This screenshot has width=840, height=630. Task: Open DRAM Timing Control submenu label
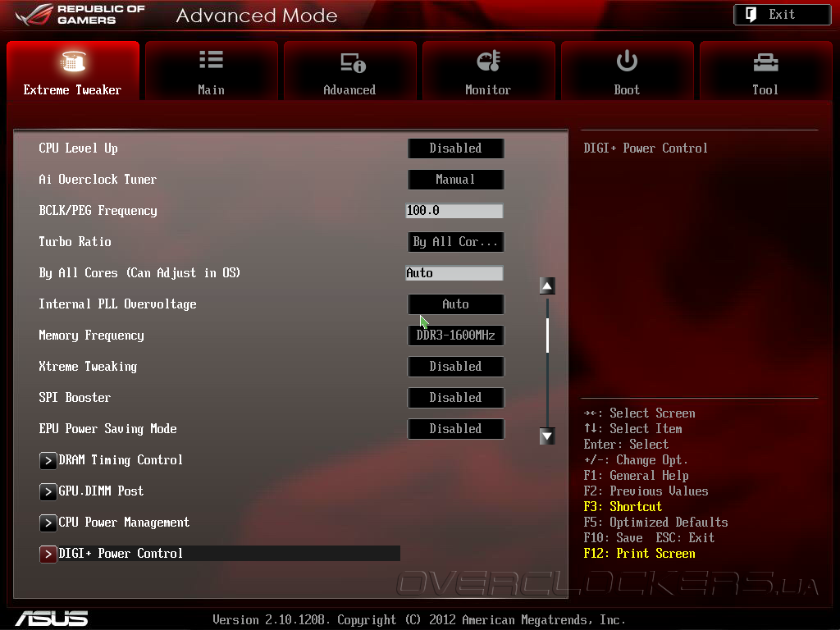pyautogui.click(x=121, y=460)
